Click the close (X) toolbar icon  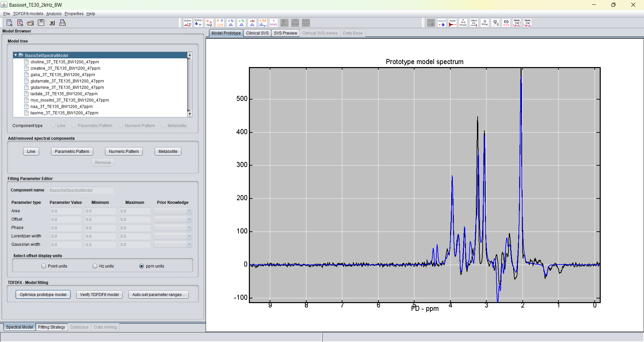click(52, 23)
